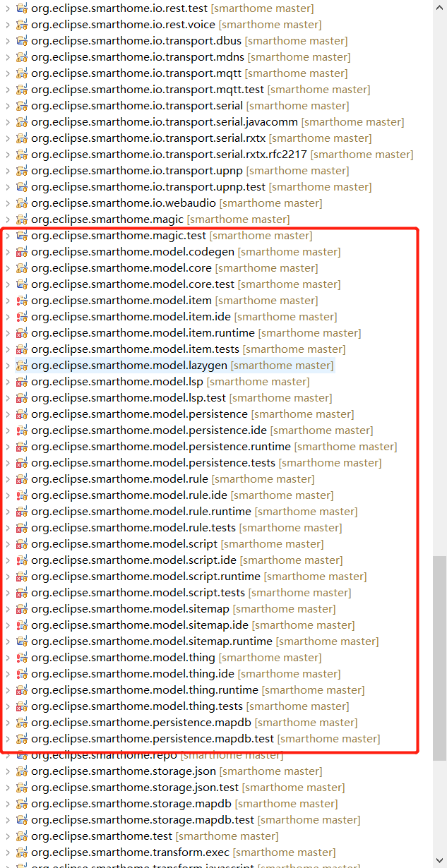The height and width of the screenshot is (868, 447).
Task: Expand the io.rest.test project node
Action: click(x=8, y=8)
